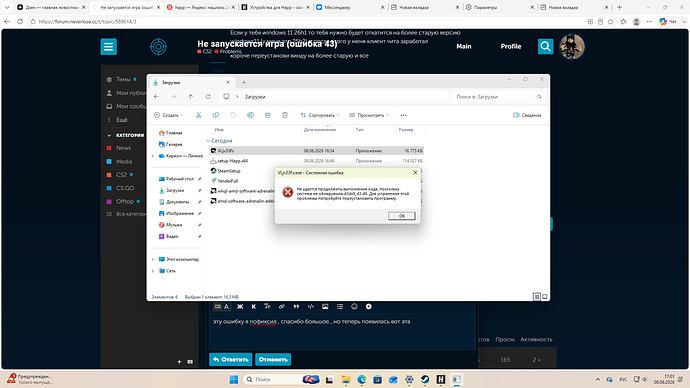
Task: Toggle the Сведения details pane
Action: (527, 115)
